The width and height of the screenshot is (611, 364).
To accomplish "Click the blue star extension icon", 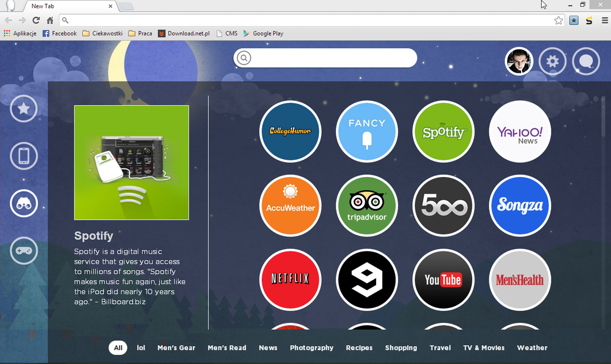I will click(x=574, y=20).
